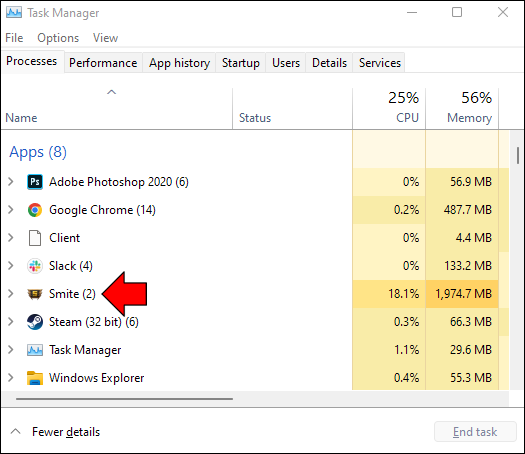
Task: Switch to the App history tab
Action: [179, 63]
